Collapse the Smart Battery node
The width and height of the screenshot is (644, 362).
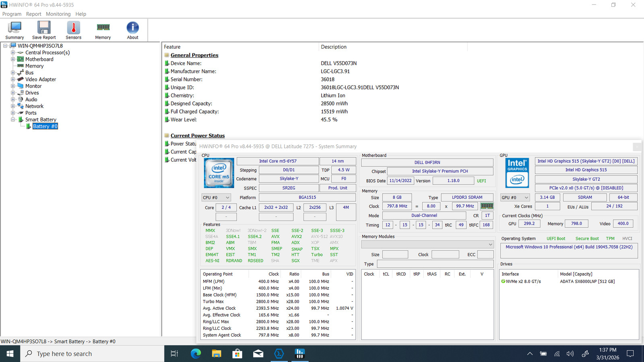point(13,119)
